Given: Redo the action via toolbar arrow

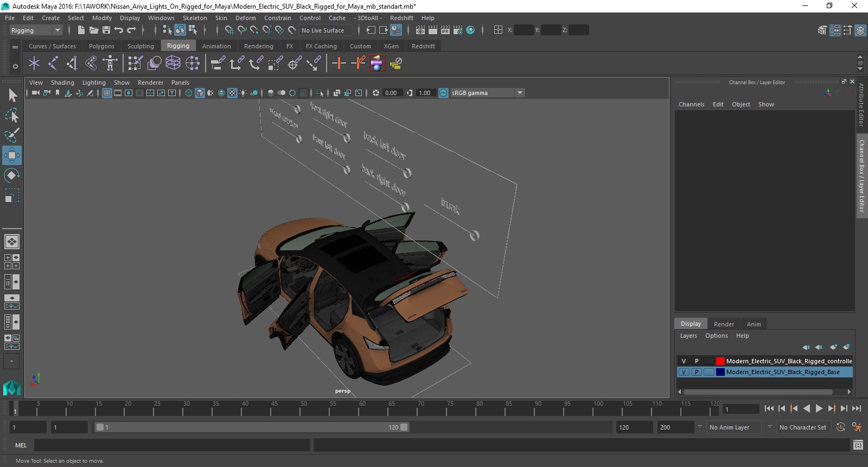Looking at the screenshot, I should point(131,30).
